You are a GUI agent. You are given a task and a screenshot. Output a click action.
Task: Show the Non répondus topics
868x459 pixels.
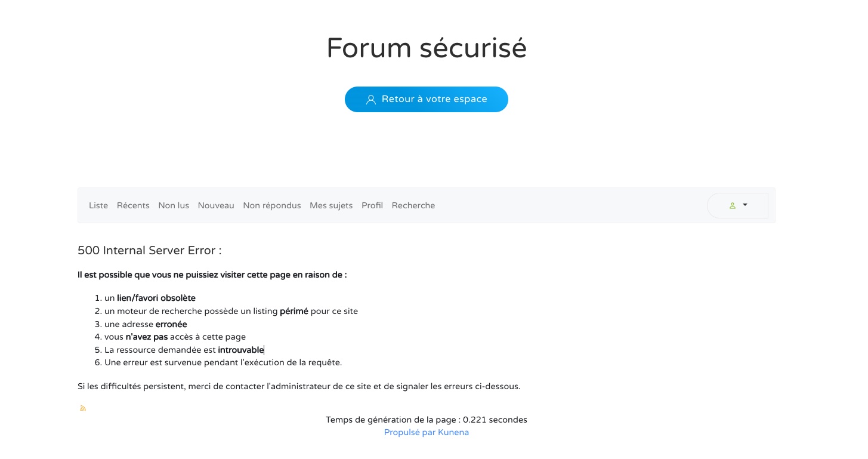click(x=272, y=205)
